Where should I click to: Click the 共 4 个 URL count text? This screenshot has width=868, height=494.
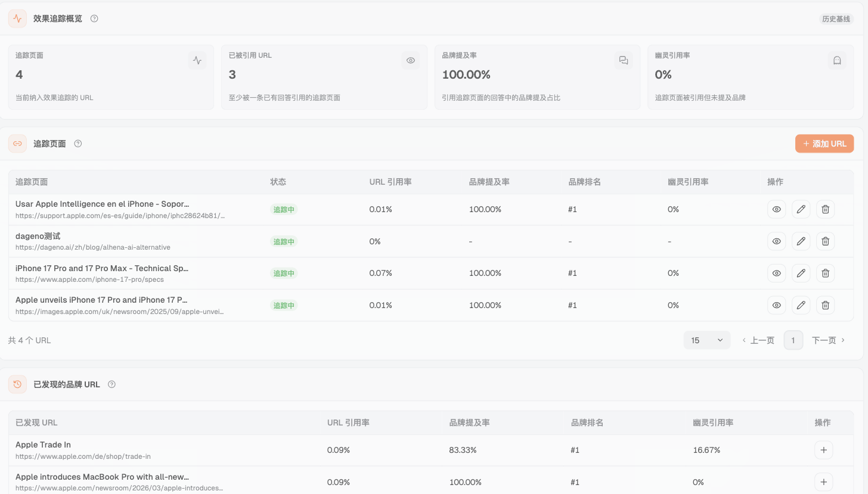point(29,340)
